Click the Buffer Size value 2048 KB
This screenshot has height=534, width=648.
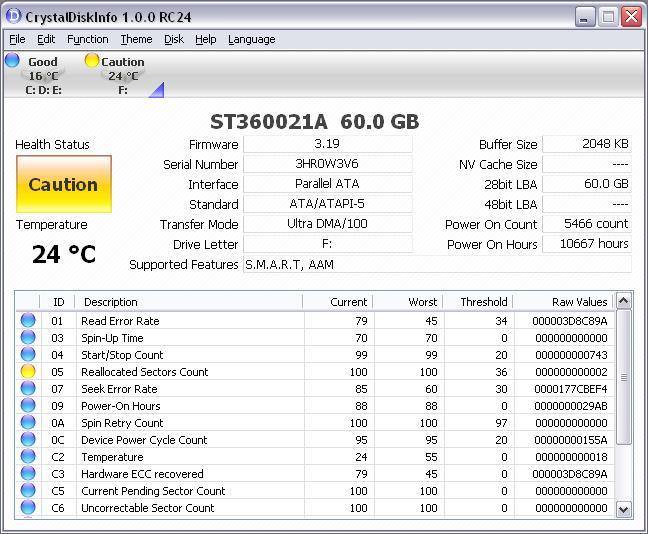click(x=587, y=144)
